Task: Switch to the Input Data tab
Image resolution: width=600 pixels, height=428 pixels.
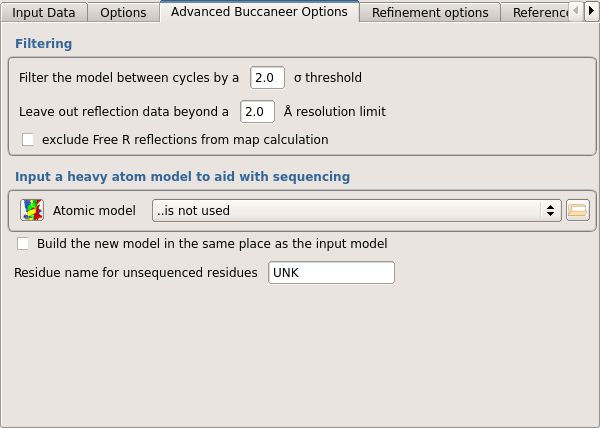Action: 44,12
